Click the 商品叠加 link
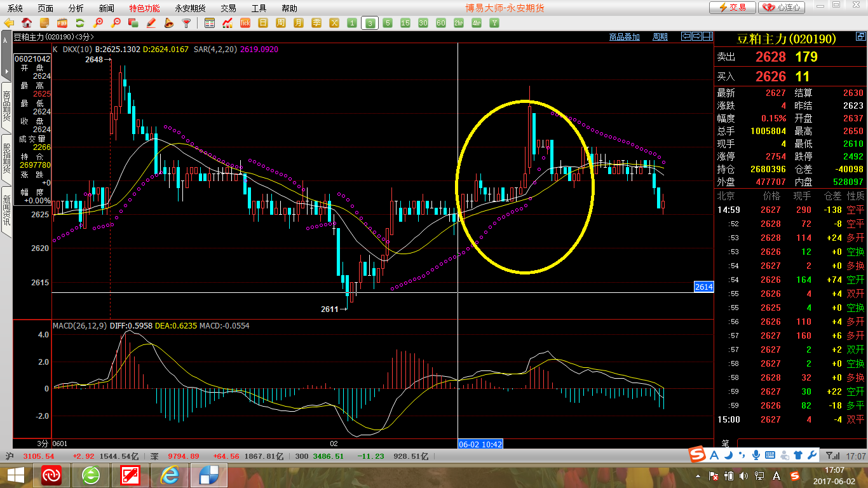 pos(624,37)
